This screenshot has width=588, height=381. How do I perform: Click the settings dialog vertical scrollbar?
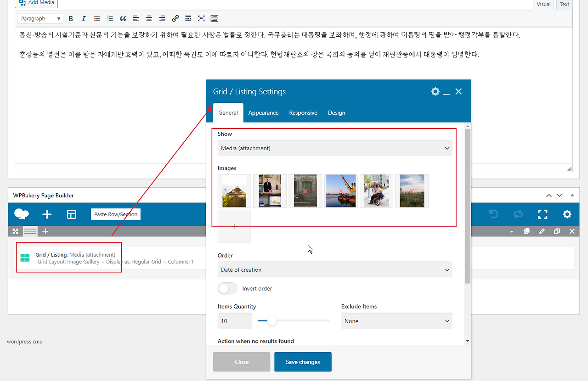(468, 207)
